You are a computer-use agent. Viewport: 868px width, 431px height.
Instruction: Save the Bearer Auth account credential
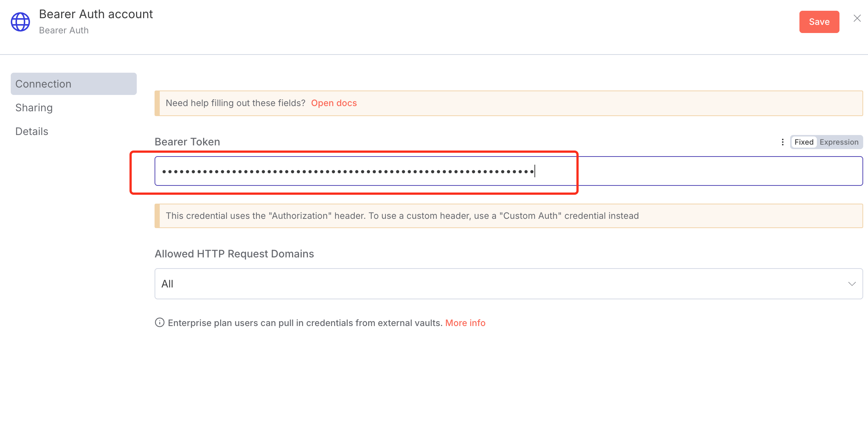click(819, 22)
